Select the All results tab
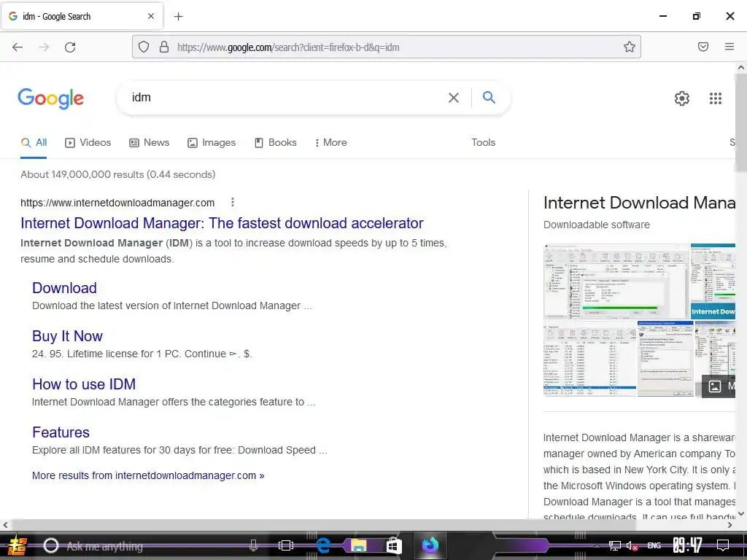 [34, 142]
